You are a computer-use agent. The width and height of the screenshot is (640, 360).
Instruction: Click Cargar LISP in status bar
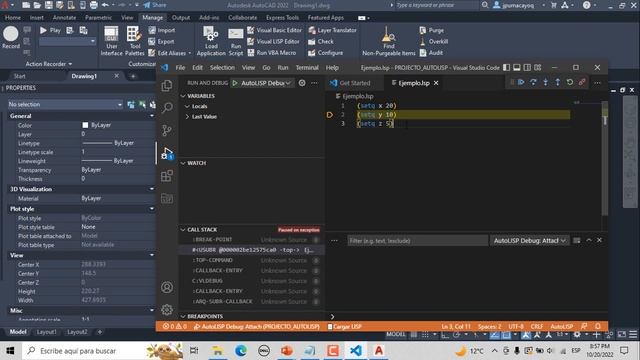[344, 327]
